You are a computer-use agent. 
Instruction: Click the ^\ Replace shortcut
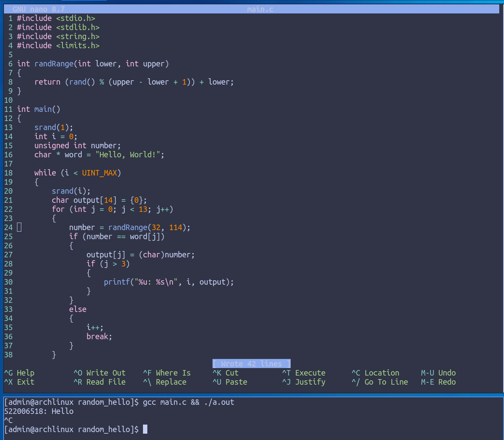pyautogui.click(x=165, y=382)
